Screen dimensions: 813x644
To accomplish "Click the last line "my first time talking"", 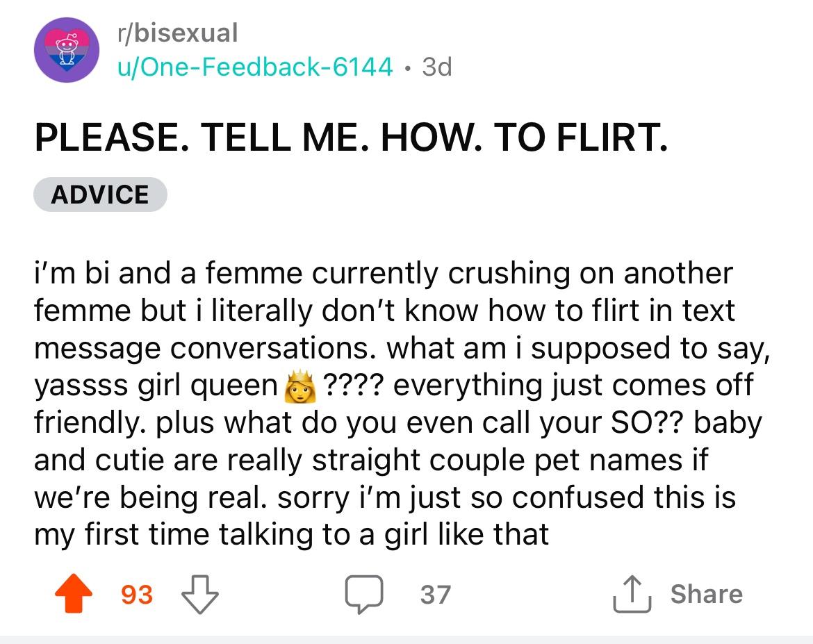I will (292, 535).
